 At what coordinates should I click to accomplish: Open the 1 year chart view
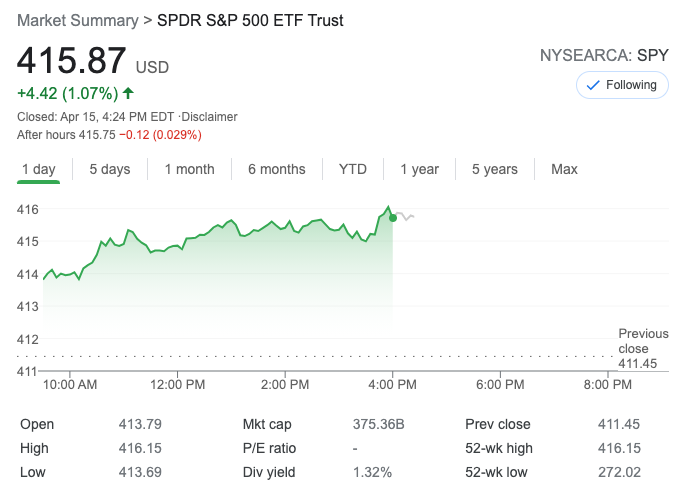[419, 169]
